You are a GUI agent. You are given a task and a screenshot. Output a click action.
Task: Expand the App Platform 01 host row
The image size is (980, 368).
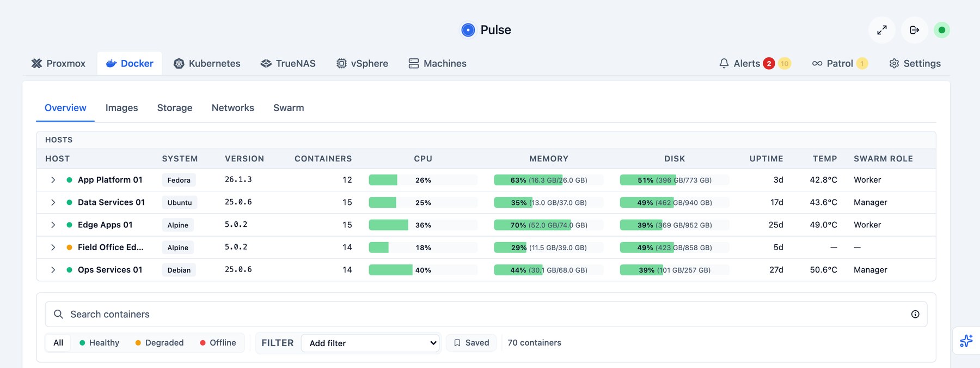pos(53,180)
